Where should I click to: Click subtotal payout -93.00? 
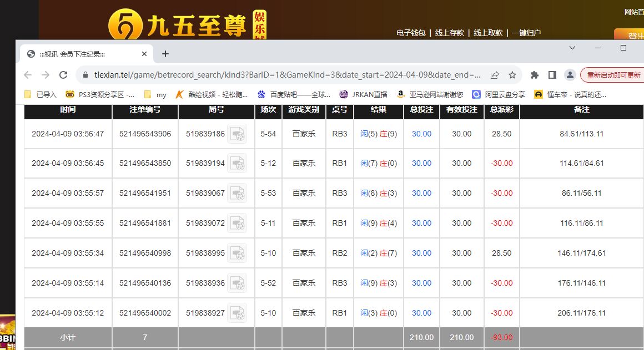click(502, 337)
